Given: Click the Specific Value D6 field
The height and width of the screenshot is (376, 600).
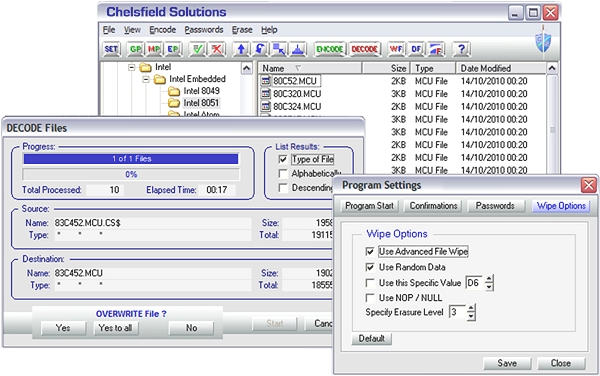Looking at the screenshot, I should [474, 283].
